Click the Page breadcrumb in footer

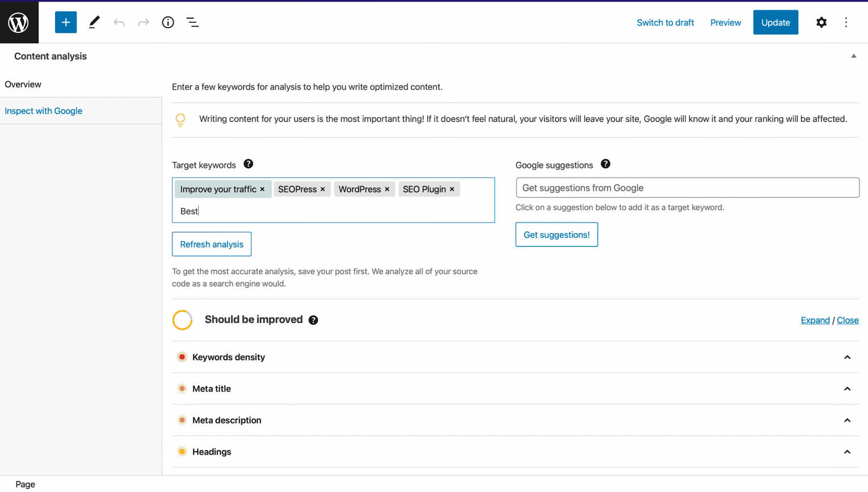pos(26,485)
